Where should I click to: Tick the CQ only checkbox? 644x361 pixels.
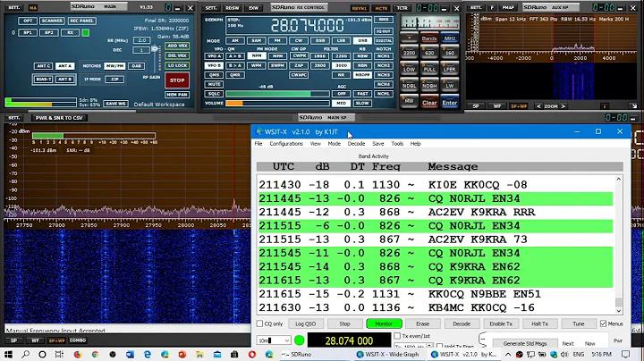pos(259,323)
